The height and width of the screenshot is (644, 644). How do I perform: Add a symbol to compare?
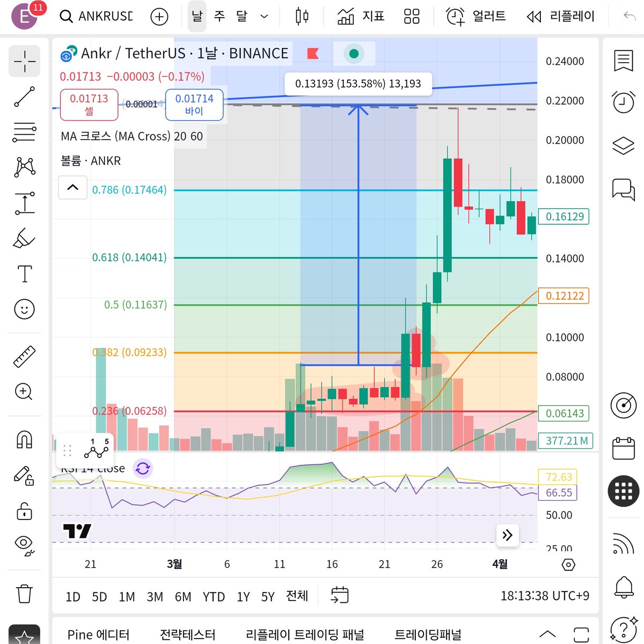pos(159,17)
